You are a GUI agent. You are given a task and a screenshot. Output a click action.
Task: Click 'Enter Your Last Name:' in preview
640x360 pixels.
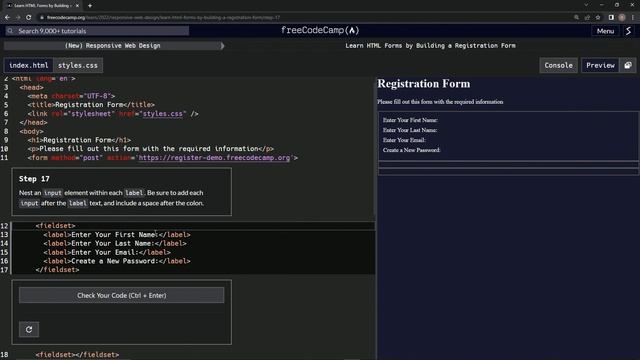tap(410, 130)
